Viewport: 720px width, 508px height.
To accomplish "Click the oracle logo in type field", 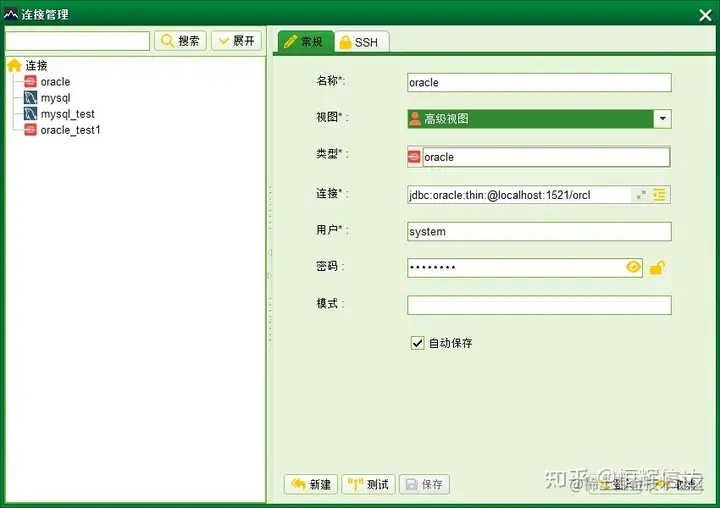I will click(x=414, y=157).
